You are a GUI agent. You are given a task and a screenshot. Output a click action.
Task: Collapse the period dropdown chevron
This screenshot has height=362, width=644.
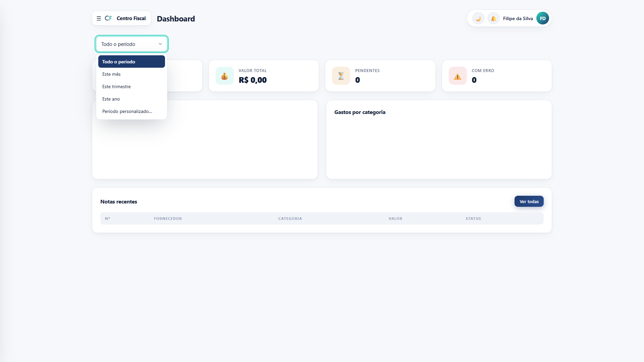[160, 44]
